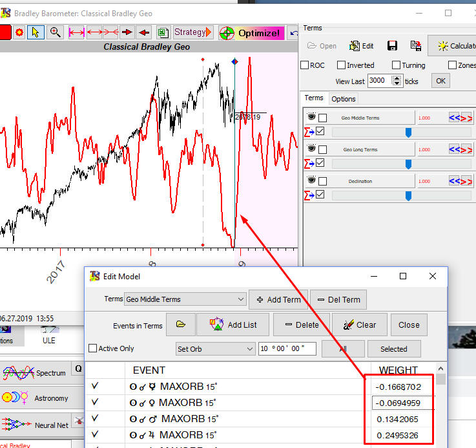Click the right-pointing red arrow tool

[x=127, y=32]
